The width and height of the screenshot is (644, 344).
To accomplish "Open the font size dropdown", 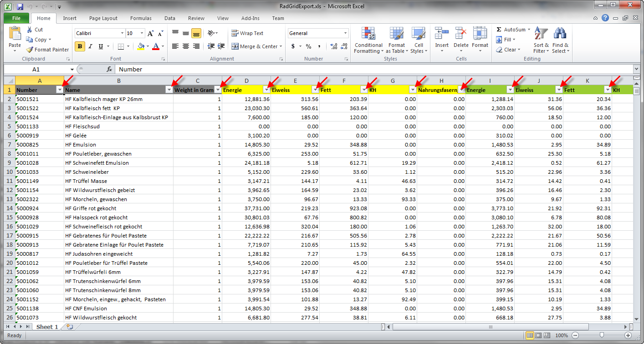I will pos(142,33).
